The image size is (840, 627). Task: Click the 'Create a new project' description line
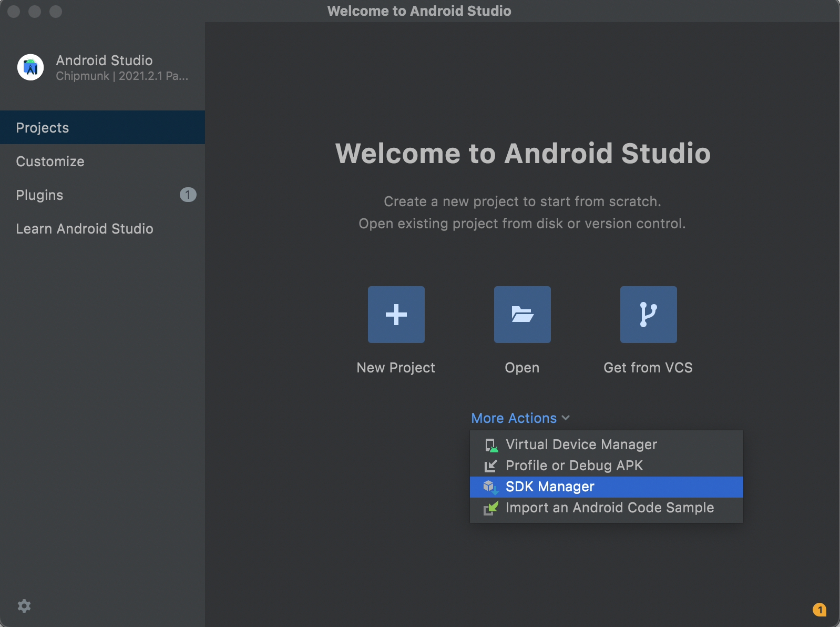[x=523, y=201]
